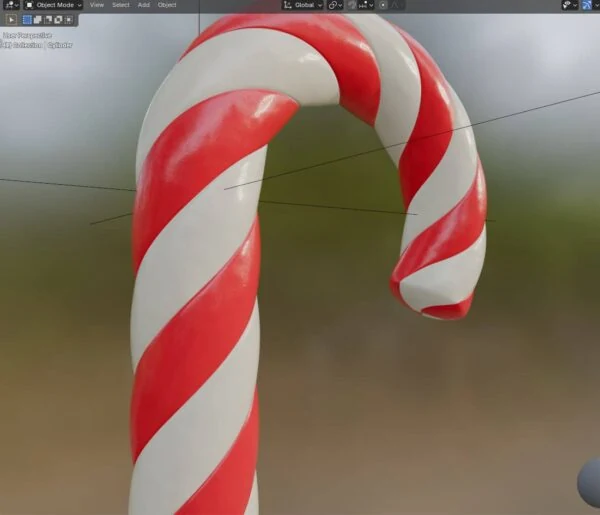This screenshot has height=515, width=600.
Task: Open the snapping options dropdown
Action: pyautogui.click(x=365, y=5)
